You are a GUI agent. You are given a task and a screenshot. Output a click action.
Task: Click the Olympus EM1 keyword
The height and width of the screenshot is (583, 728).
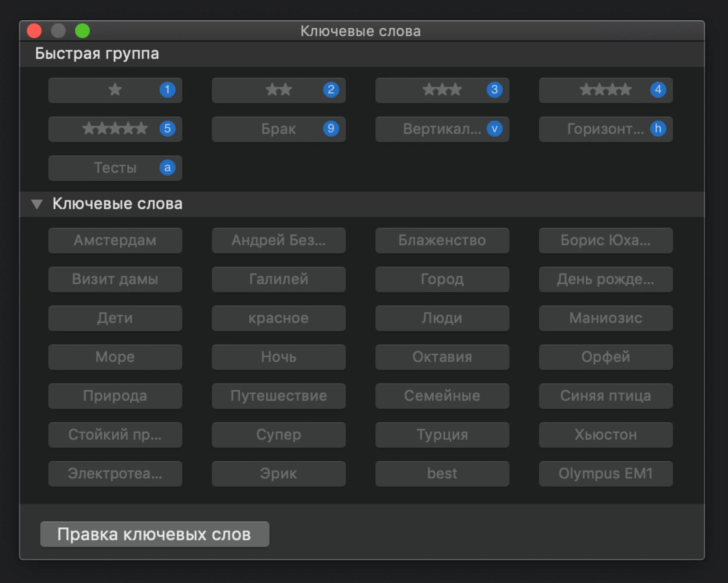(x=606, y=474)
